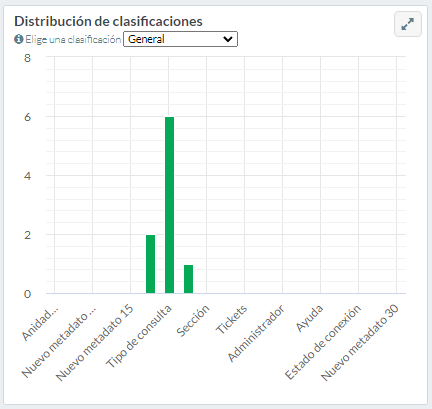Click the shortest green bar with value 1
Screen dimensions: 432x409
click(188, 279)
